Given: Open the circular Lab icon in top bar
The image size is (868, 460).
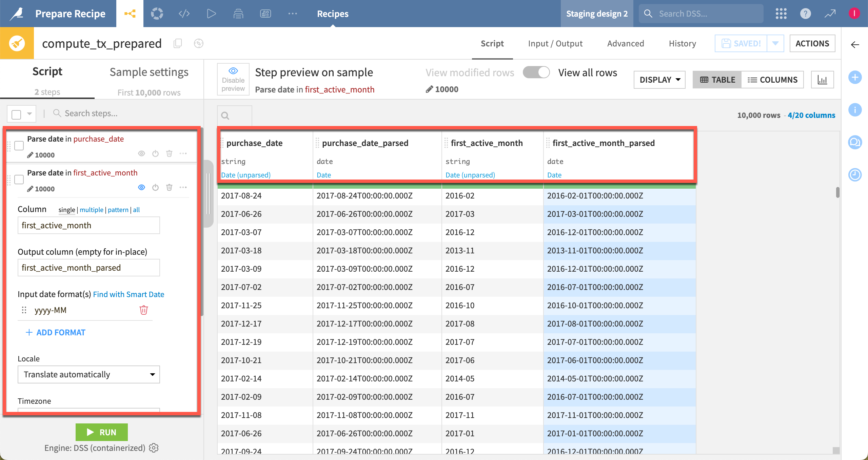Looking at the screenshot, I should point(157,14).
